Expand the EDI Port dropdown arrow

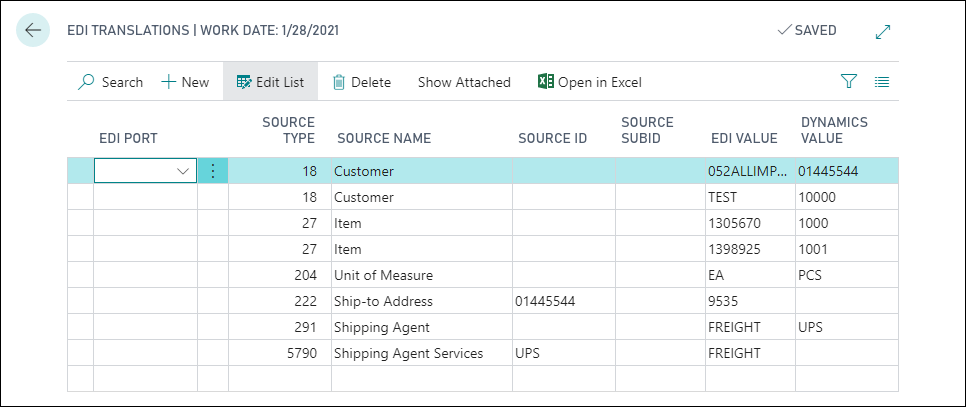[x=183, y=171]
